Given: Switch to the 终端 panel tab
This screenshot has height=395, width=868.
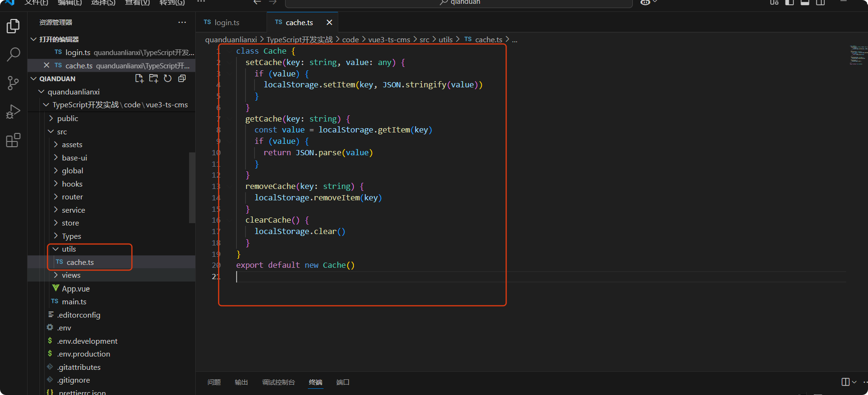Looking at the screenshot, I should (x=315, y=382).
